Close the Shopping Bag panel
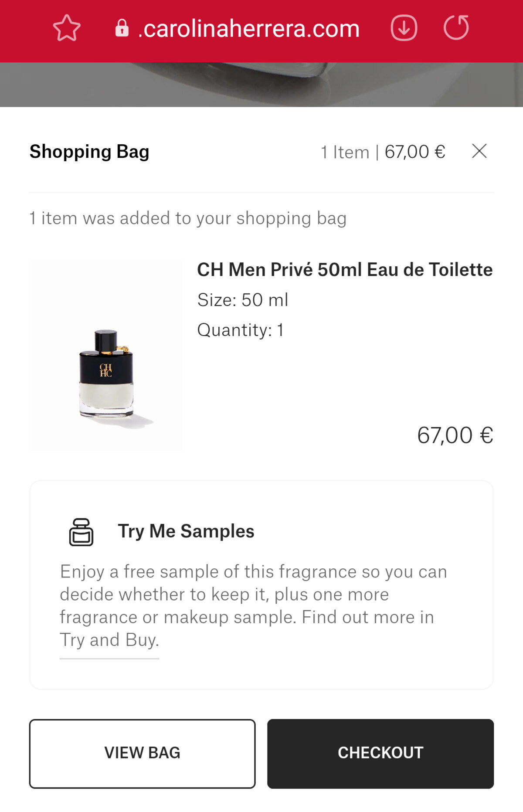Screen dimensions: 523x812 coord(479,151)
